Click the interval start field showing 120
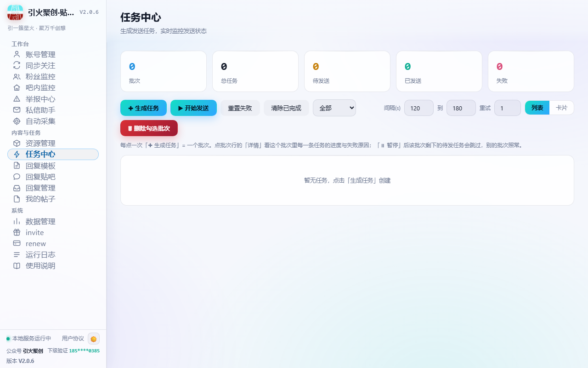The image size is (588, 368). point(419,108)
